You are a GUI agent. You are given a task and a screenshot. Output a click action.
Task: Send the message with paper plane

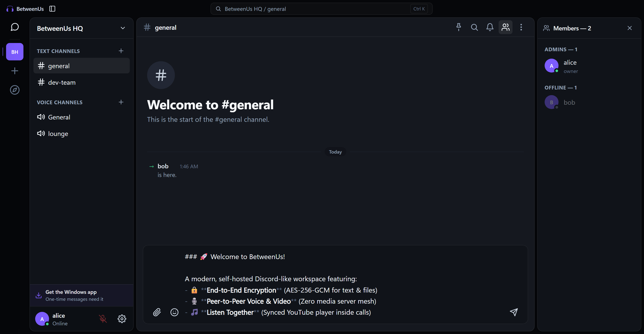pyautogui.click(x=514, y=312)
